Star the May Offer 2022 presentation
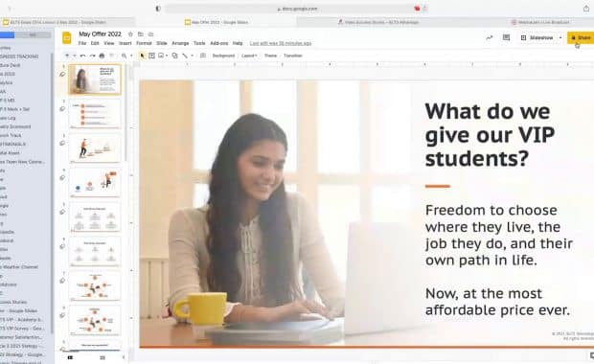The width and height of the screenshot is (594, 364). pyautogui.click(x=130, y=34)
